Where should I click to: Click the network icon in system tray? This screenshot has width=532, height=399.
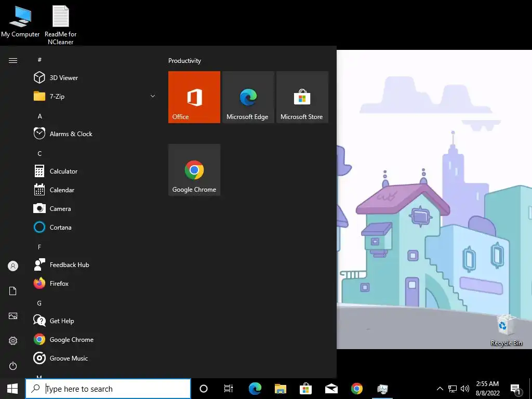coord(453,389)
